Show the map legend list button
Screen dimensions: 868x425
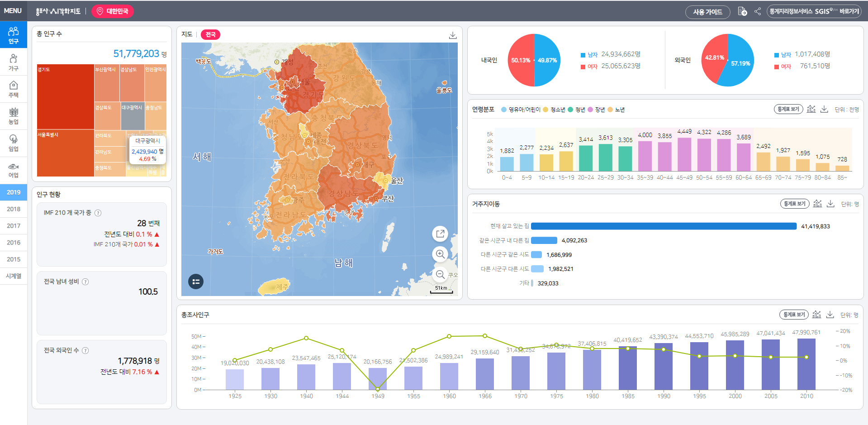[196, 282]
